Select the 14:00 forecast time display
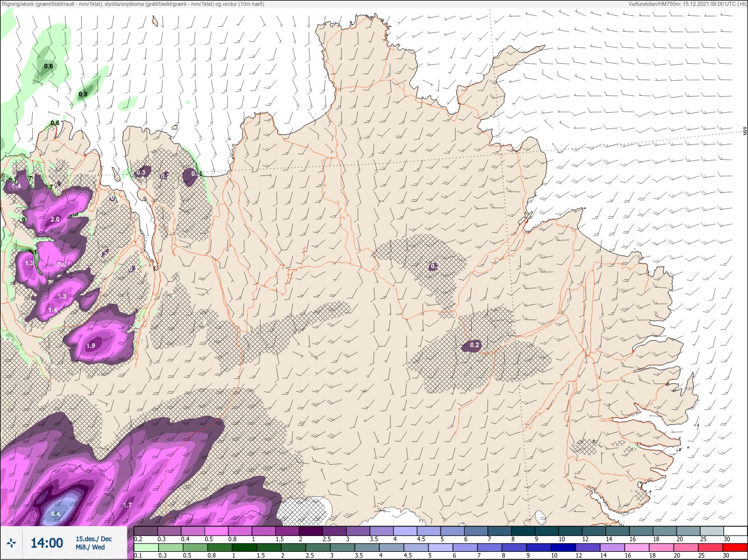The width and height of the screenshot is (748, 560). click(47, 543)
